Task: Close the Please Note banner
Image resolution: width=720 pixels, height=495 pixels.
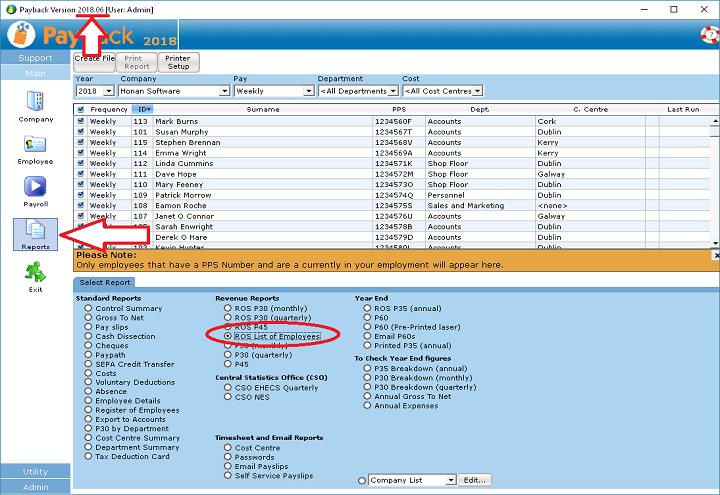Action: tap(716, 255)
